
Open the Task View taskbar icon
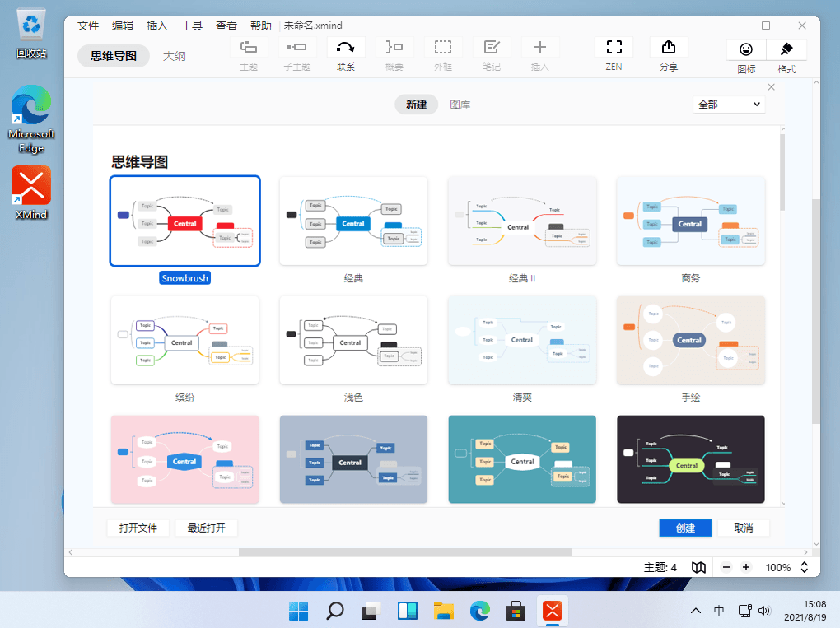(371, 611)
